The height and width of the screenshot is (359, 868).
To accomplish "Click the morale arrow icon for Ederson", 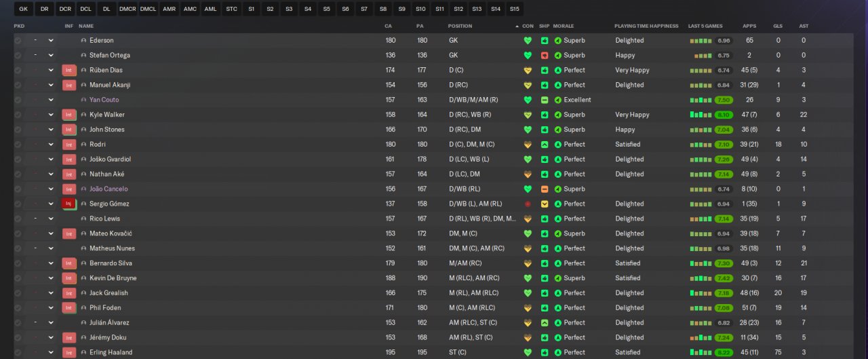I will pyautogui.click(x=558, y=40).
